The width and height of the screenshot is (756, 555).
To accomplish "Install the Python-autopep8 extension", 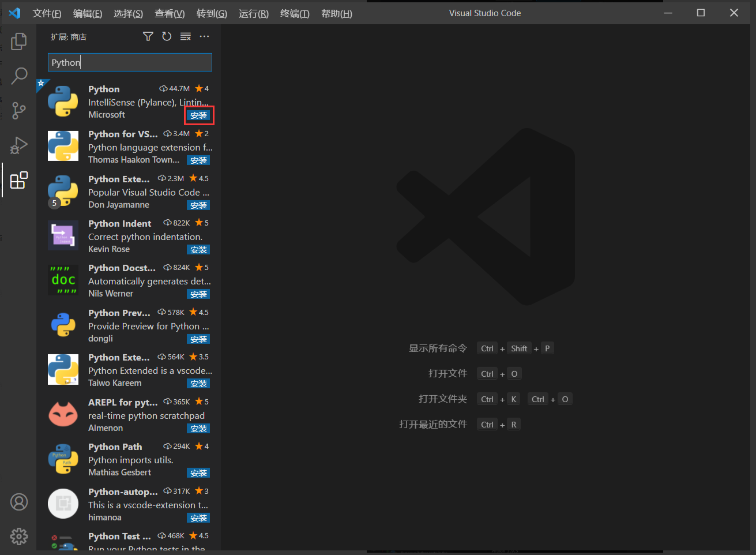I will point(198,518).
